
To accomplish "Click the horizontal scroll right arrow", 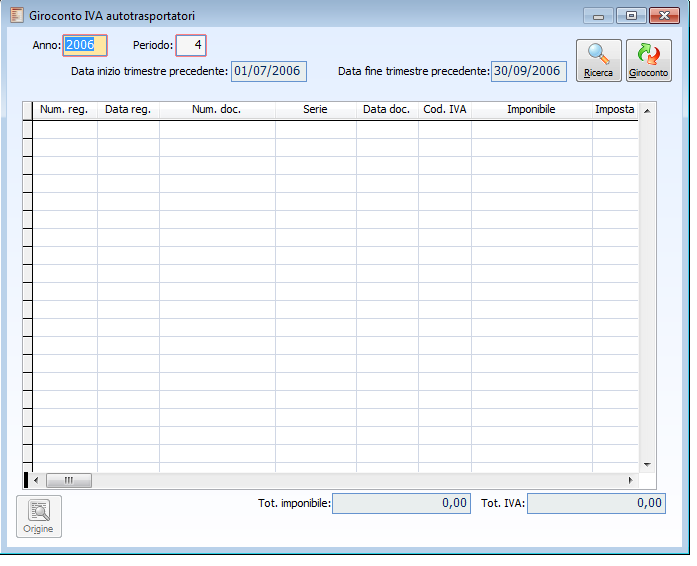I will click(630, 480).
